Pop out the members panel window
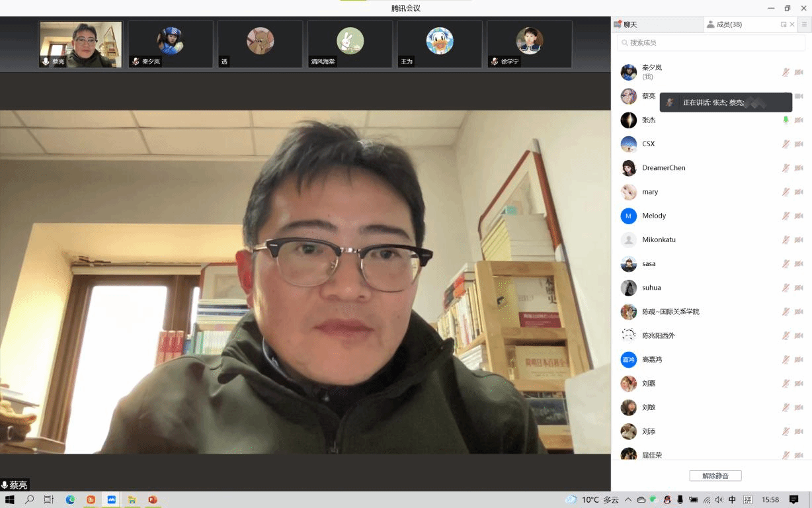The height and width of the screenshot is (508, 812). tap(784, 24)
